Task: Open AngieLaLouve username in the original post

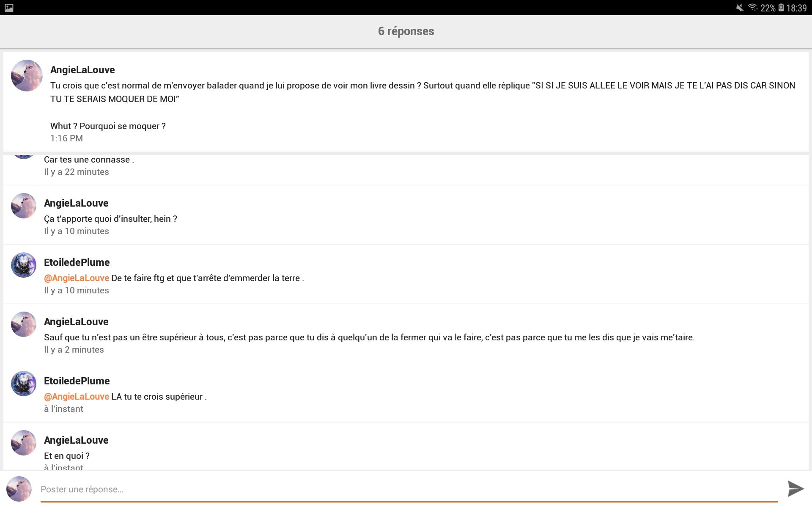Action: pos(82,70)
